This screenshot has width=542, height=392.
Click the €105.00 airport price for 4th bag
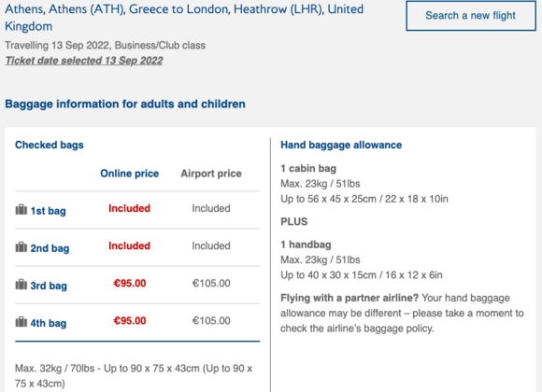click(211, 320)
